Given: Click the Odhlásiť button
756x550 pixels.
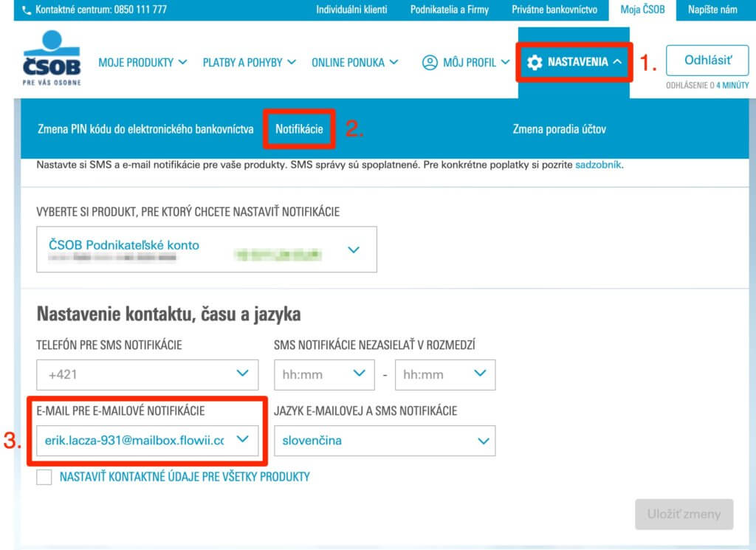Looking at the screenshot, I should [x=707, y=61].
